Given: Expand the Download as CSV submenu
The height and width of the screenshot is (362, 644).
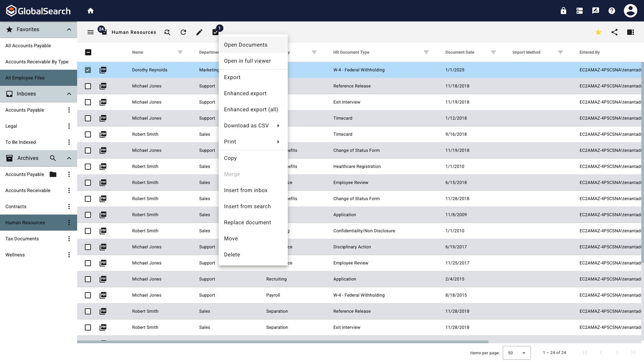Looking at the screenshot, I should tap(252, 126).
